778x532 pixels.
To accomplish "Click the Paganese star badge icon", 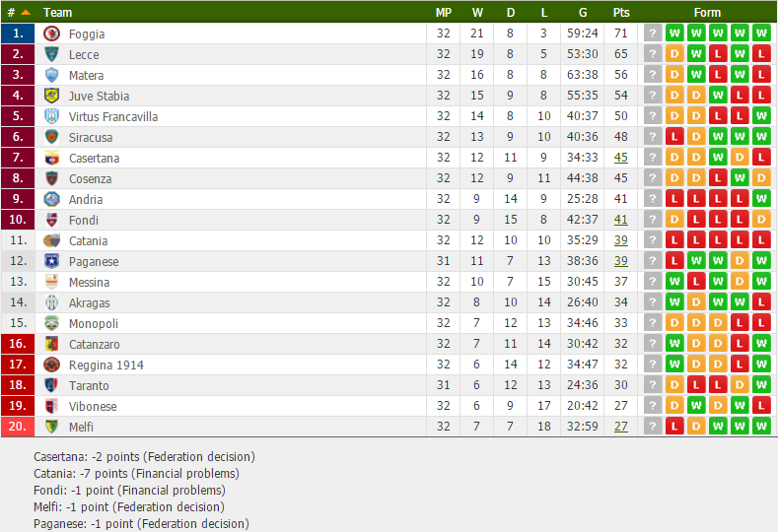I will point(51,261).
